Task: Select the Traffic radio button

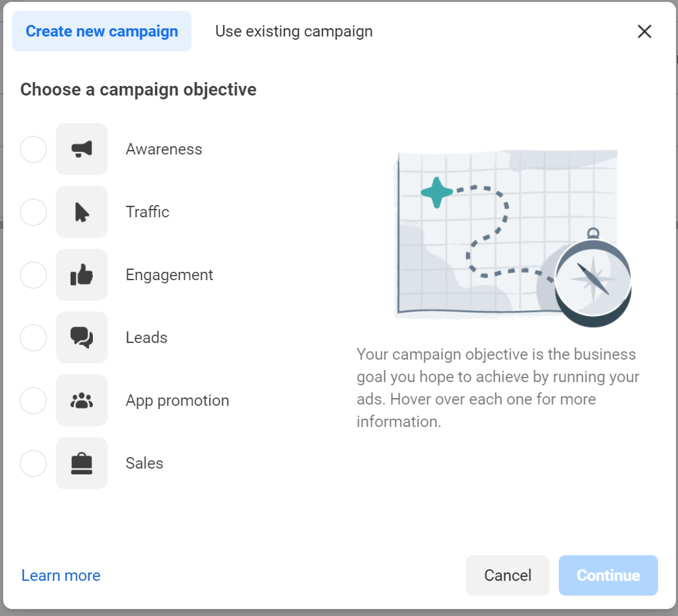Action: point(33,212)
